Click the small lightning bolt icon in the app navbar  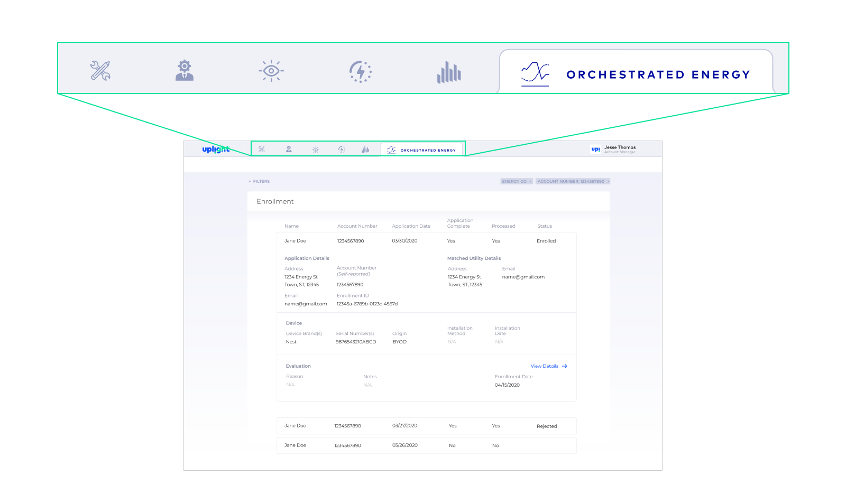[x=342, y=150]
